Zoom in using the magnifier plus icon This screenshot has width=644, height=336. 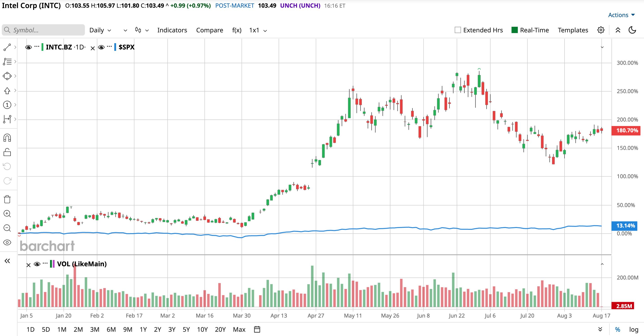point(7,214)
